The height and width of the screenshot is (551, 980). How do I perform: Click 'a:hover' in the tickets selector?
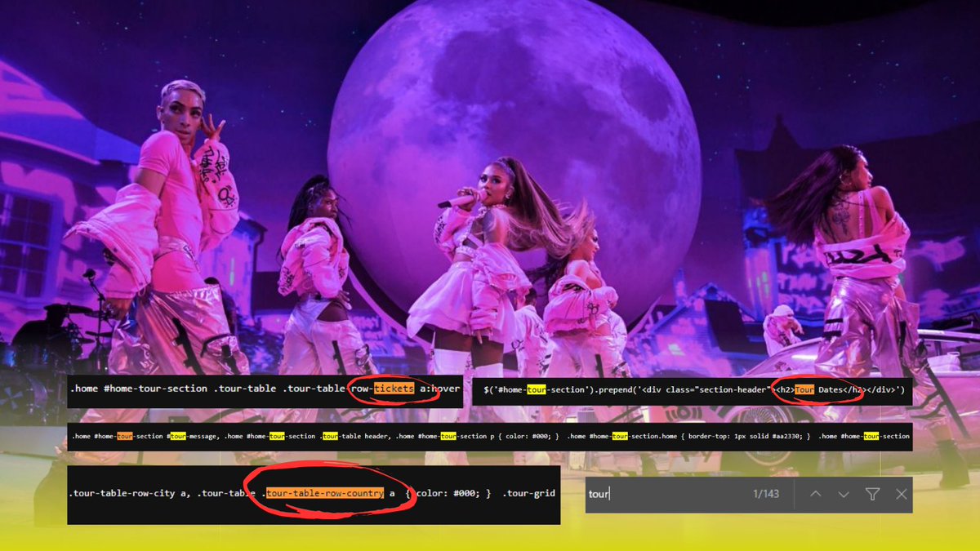tap(439, 389)
